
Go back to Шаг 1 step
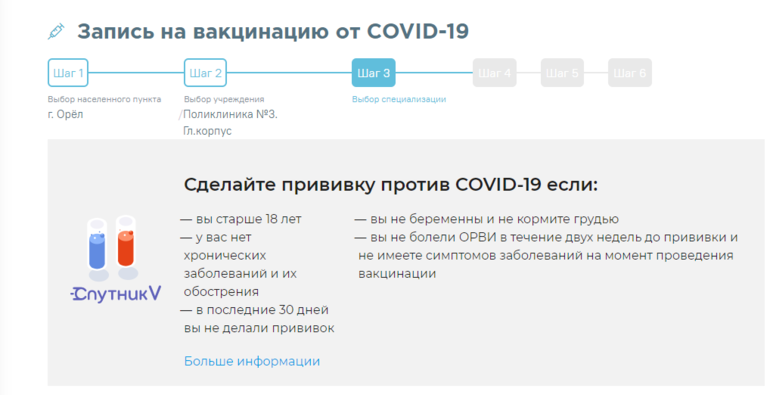(x=68, y=73)
